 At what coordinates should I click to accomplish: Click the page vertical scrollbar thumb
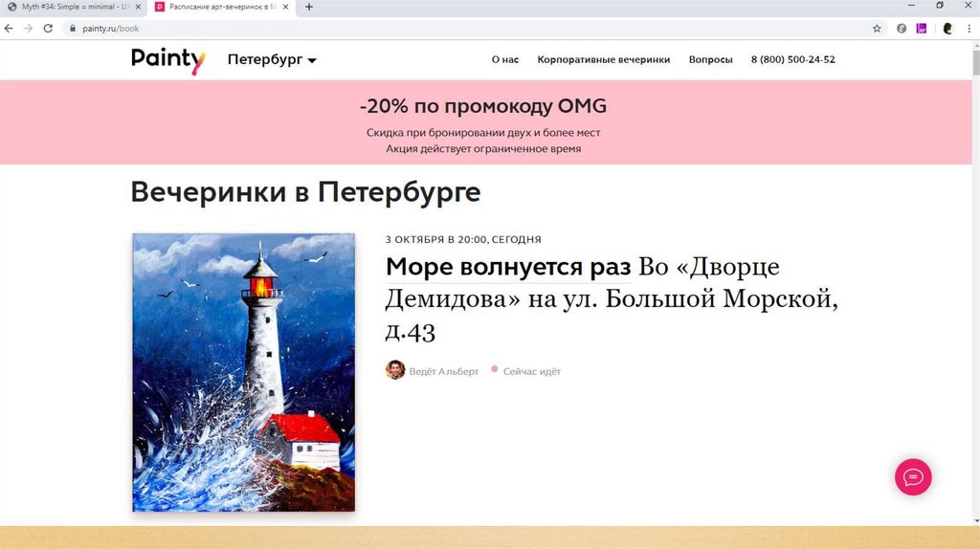pyautogui.click(x=976, y=62)
